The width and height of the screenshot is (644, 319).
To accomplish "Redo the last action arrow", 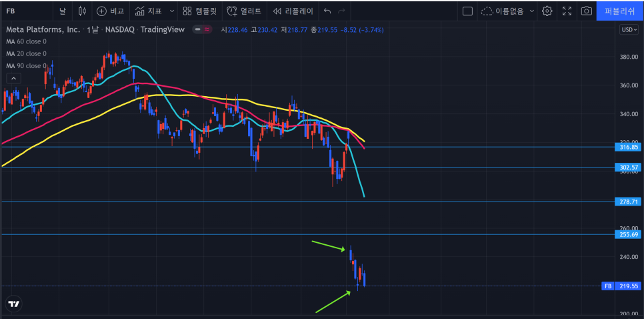I will 341,11.
